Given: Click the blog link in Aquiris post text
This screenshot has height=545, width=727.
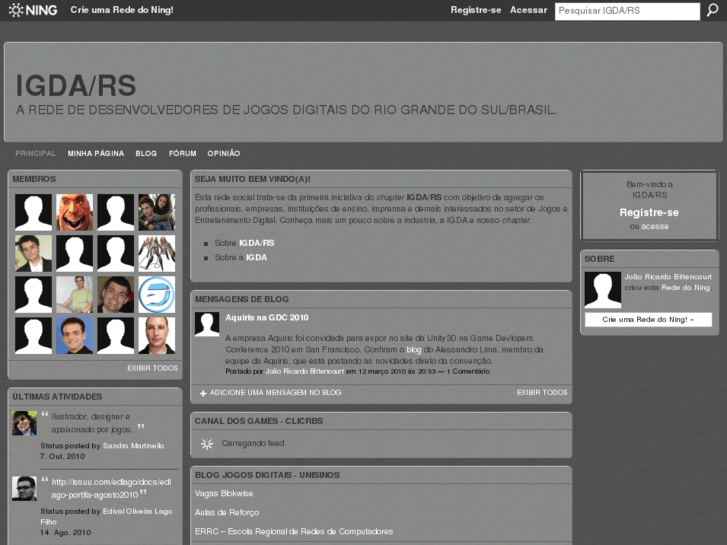Looking at the screenshot, I should [414, 350].
